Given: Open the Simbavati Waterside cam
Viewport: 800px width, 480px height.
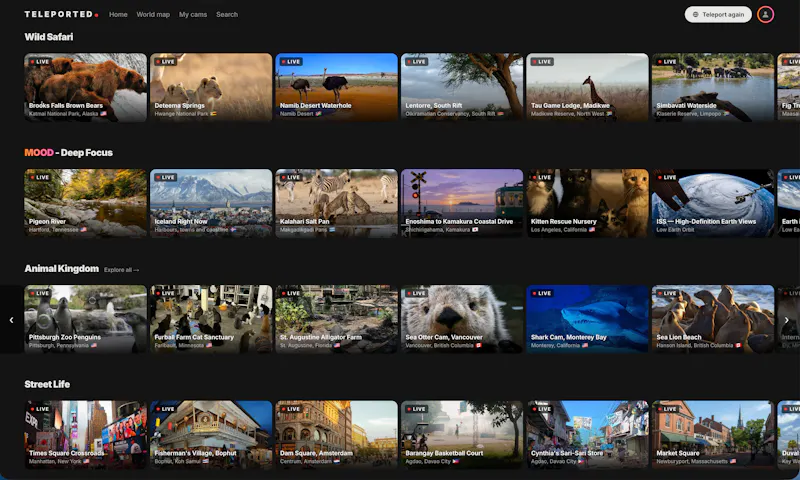Looking at the screenshot, I should pos(713,87).
